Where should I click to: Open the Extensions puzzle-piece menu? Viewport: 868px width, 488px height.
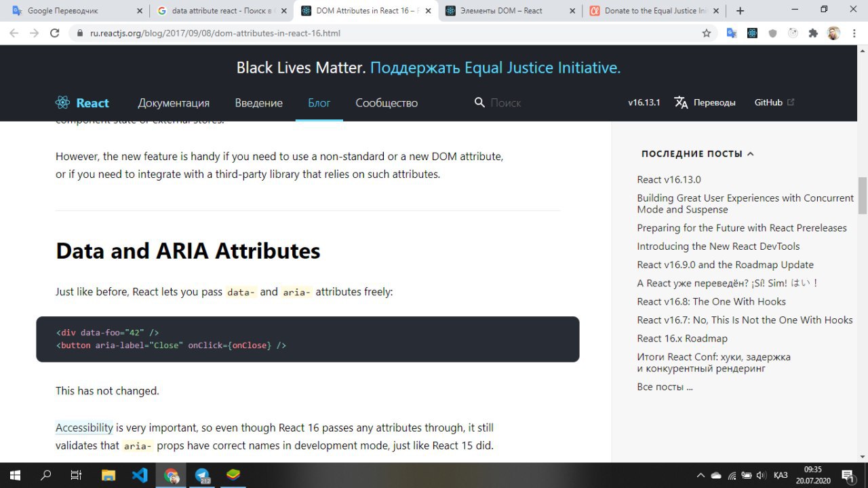coord(813,33)
